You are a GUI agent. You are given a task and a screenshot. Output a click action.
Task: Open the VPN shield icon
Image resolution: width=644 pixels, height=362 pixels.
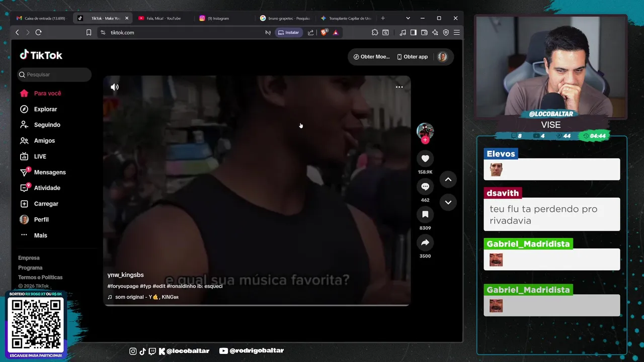coord(446,32)
